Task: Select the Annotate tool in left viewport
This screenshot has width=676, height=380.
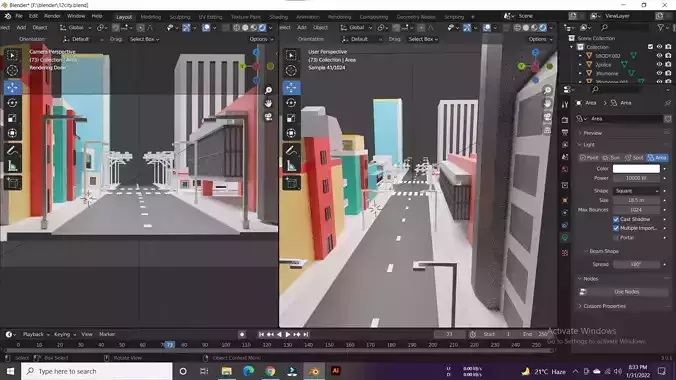Action: coord(12,151)
